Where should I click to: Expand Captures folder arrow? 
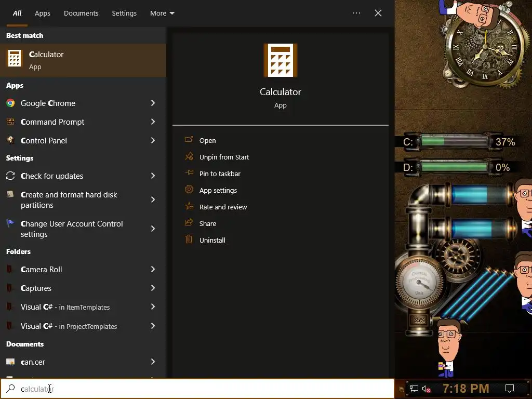pyautogui.click(x=153, y=288)
